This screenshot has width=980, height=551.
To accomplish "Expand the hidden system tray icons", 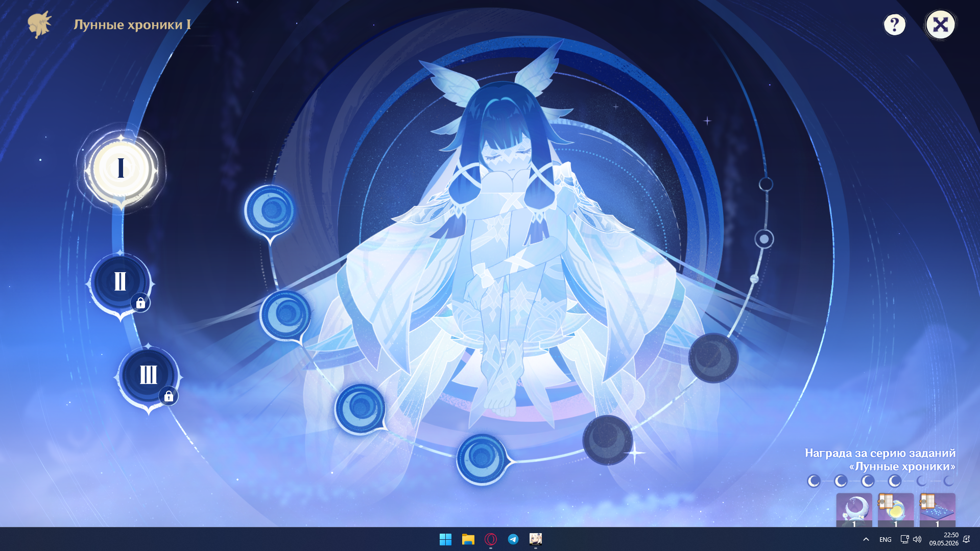I will pyautogui.click(x=866, y=539).
